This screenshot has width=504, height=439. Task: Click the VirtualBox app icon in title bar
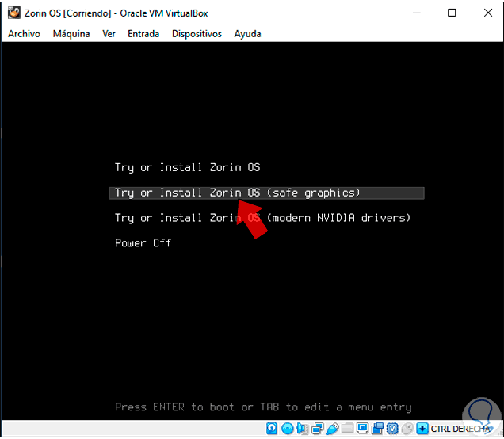pos(14,13)
